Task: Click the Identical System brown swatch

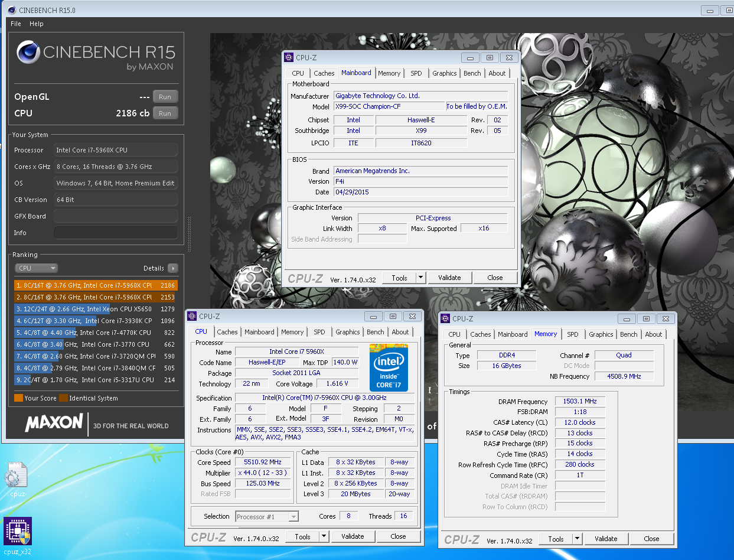Action: pos(63,398)
